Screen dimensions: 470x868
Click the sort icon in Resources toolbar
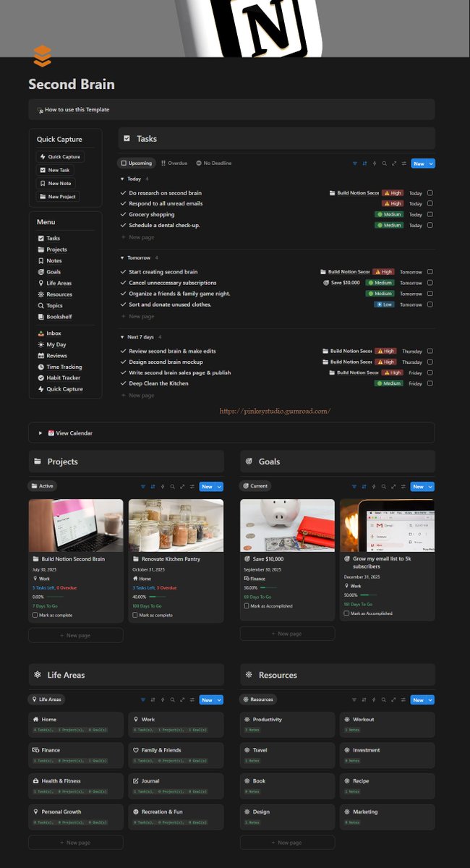pyautogui.click(x=364, y=700)
